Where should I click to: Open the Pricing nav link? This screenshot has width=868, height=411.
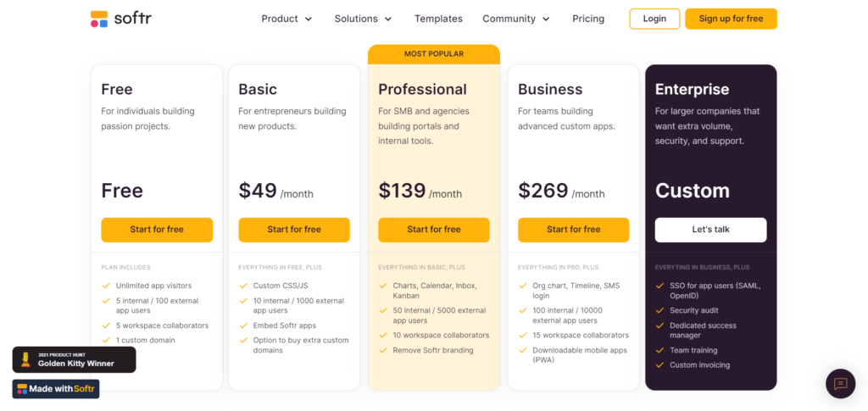tap(588, 19)
